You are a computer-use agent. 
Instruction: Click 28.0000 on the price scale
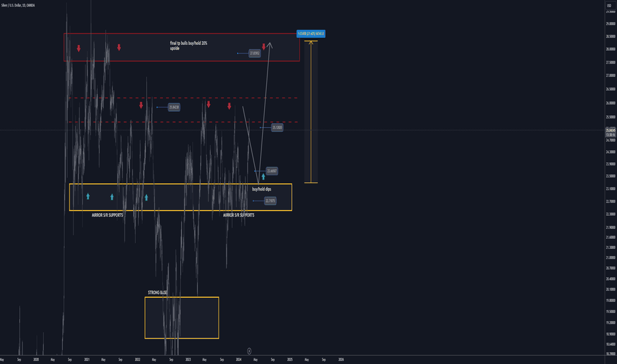pos(610,49)
